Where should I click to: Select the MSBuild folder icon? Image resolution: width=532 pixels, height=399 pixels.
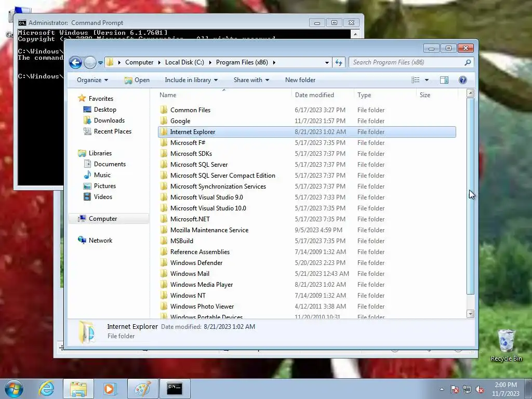[x=164, y=241]
